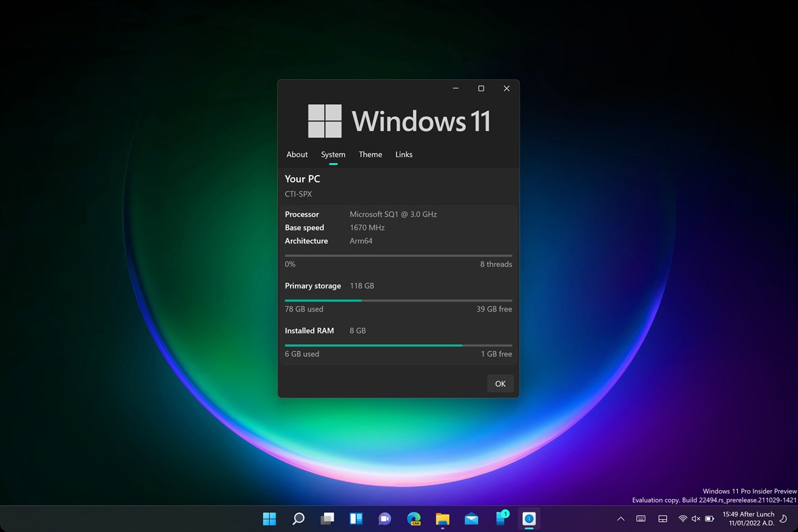Open the Start menu
The image size is (798, 532).
269,518
